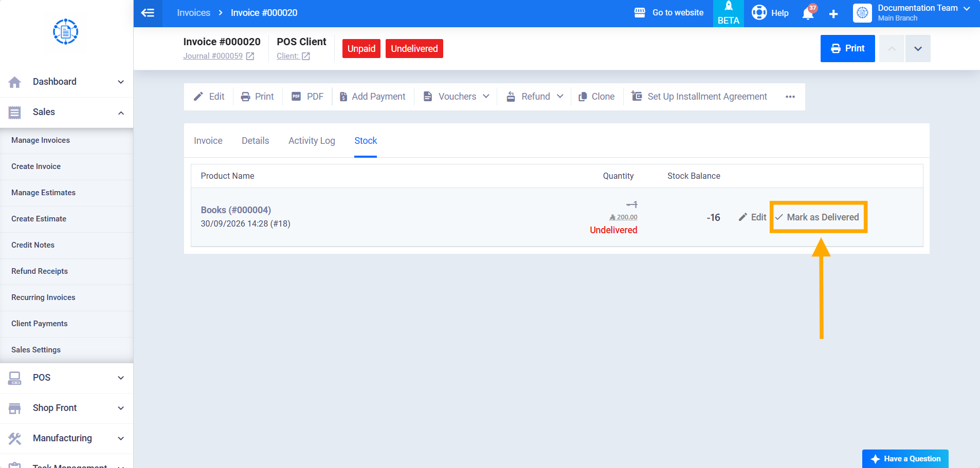Click the blue Print button
The height and width of the screenshot is (468, 980).
tap(848, 49)
